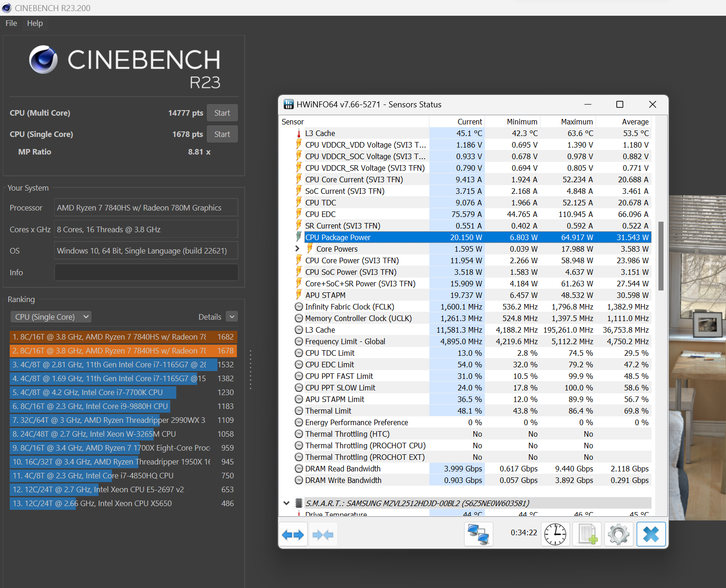The image size is (726, 588).
Task: Click the lightning icon beside CPU EDC
Action: pyautogui.click(x=299, y=214)
